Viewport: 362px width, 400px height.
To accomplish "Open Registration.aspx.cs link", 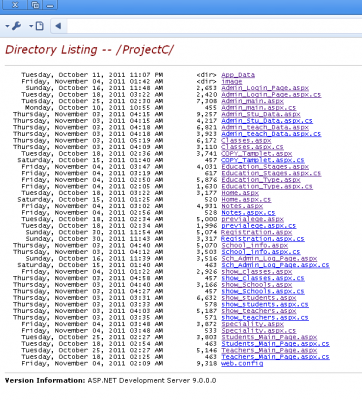I will point(263,239).
